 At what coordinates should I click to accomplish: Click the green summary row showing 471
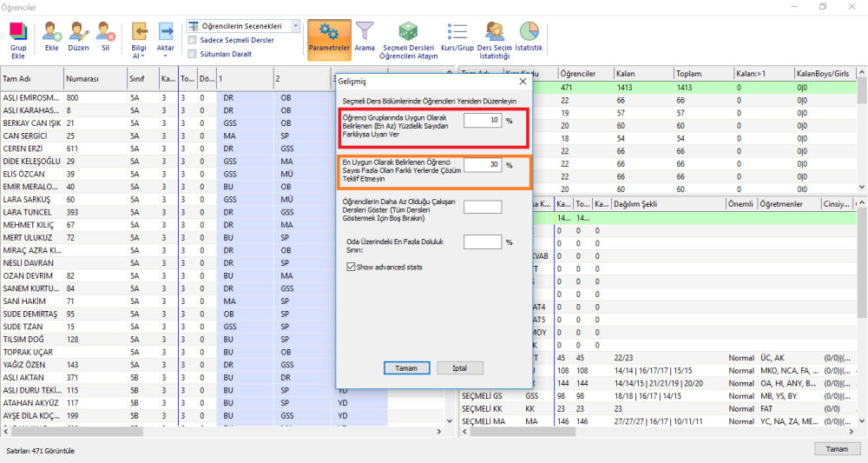tap(694, 88)
